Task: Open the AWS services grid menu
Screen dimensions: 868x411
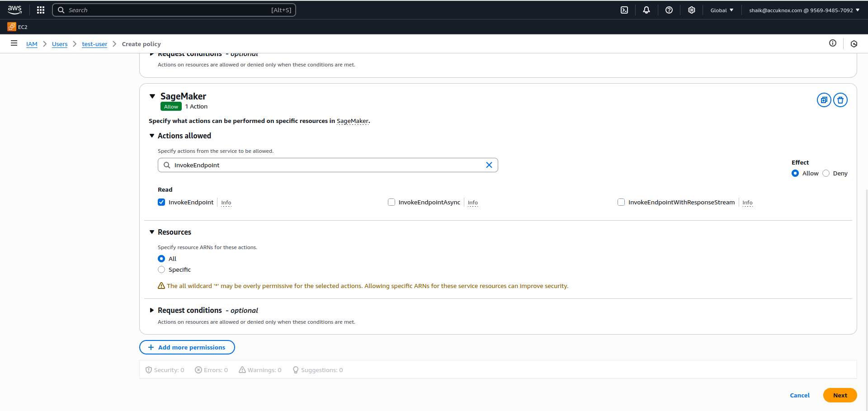Action: coord(41,10)
